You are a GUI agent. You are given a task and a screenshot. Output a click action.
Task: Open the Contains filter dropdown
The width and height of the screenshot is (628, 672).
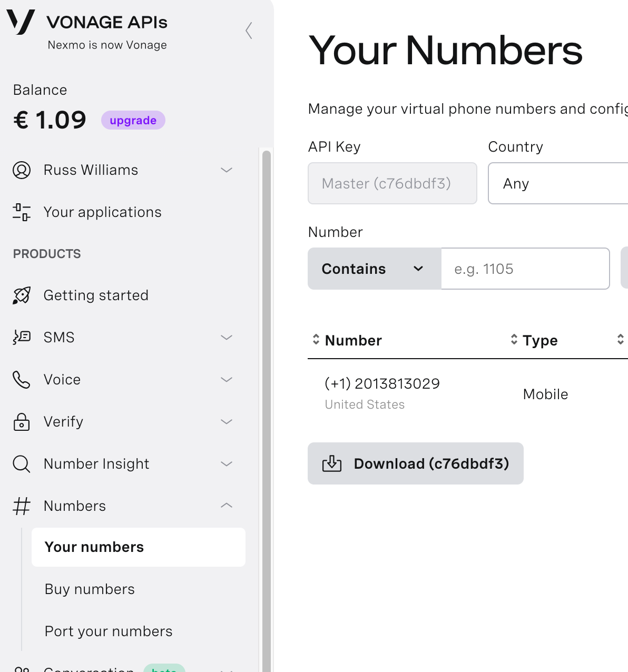[374, 269]
